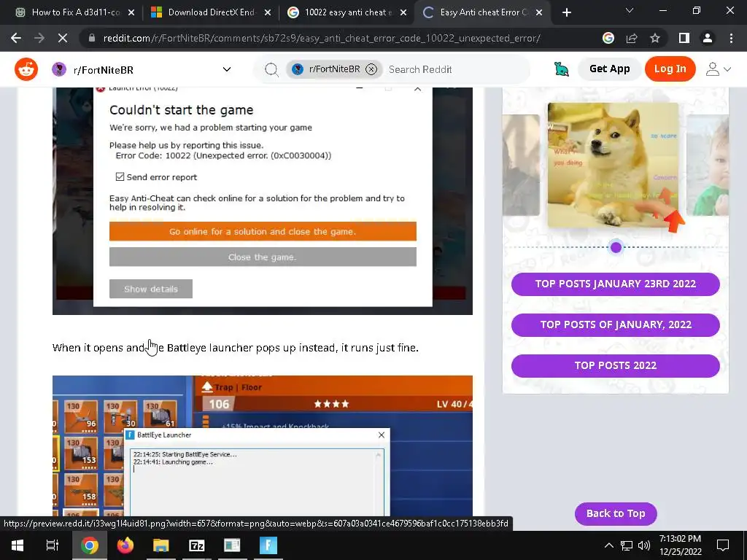Viewport: 747px width, 560px height.
Task: Open the taskbar clock and date
Action: click(x=681, y=545)
